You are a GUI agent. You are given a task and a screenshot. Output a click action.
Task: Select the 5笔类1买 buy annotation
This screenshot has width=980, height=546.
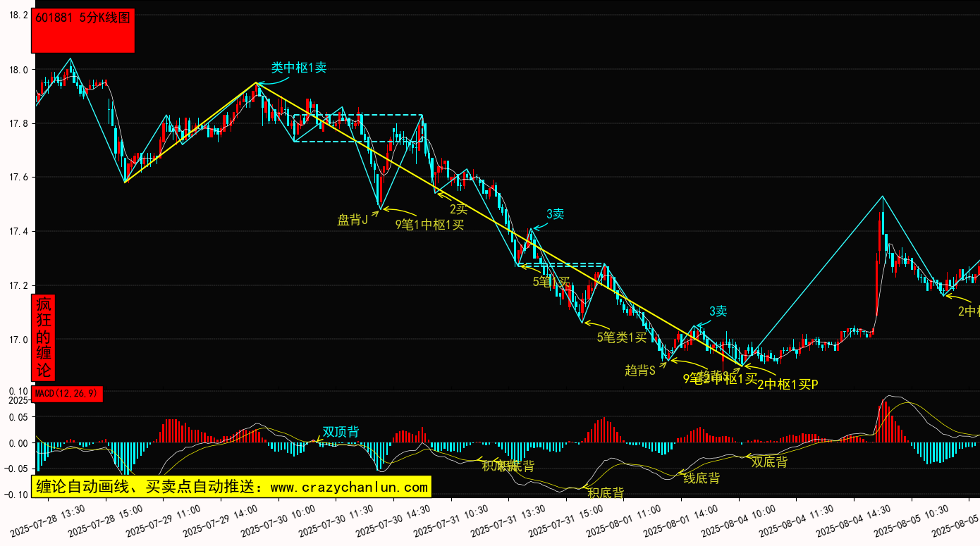pyautogui.click(x=621, y=337)
